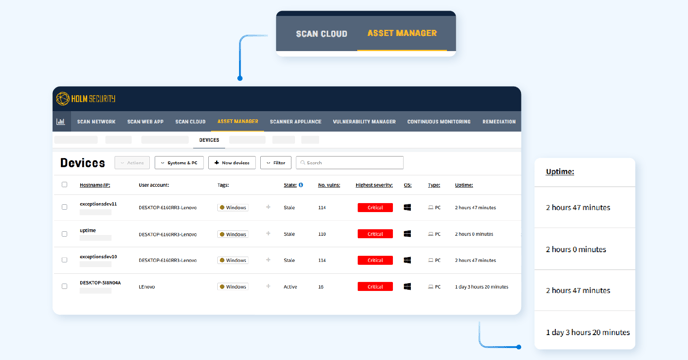
Task: Click the Windows OS icon in exceptionsdev11 row
Action: (x=407, y=207)
